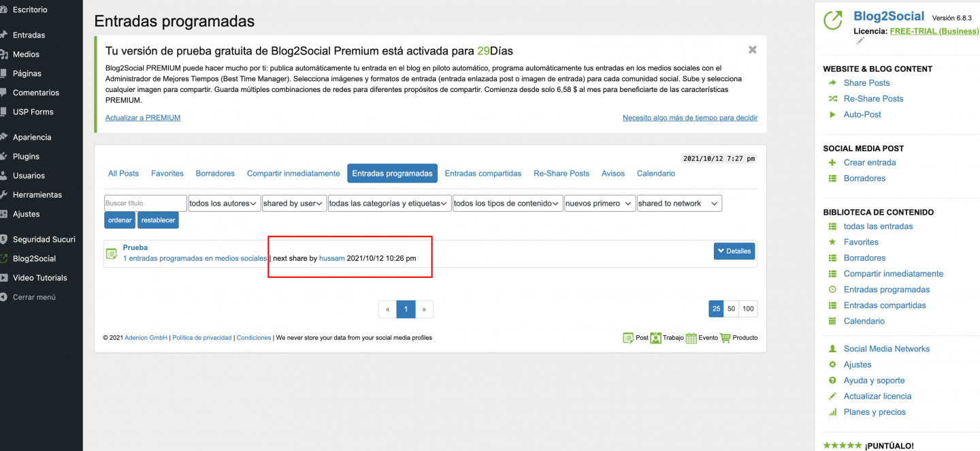Click the 'Condiciones' footer link

[x=254, y=338]
